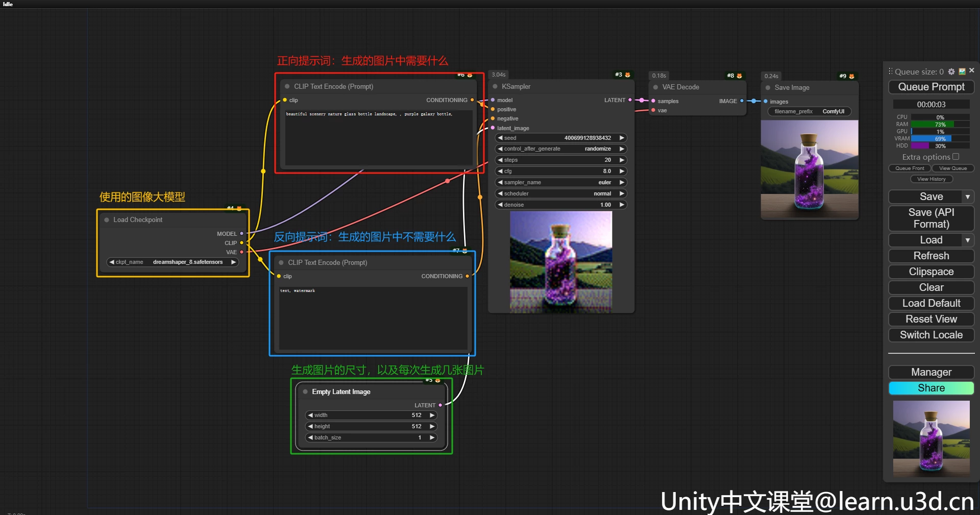Collapse the KSampler node via its title dot
This screenshot has width=980, height=515.
click(x=495, y=87)
